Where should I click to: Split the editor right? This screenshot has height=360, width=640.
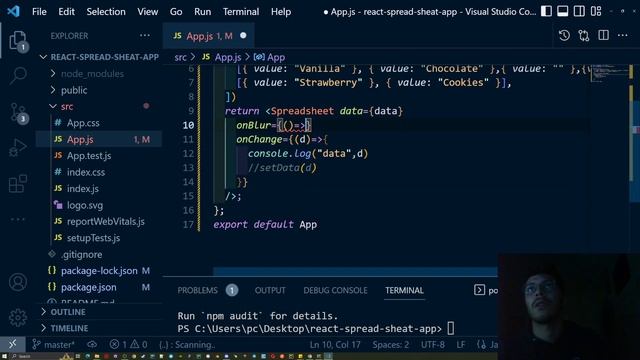click(603, 36)
